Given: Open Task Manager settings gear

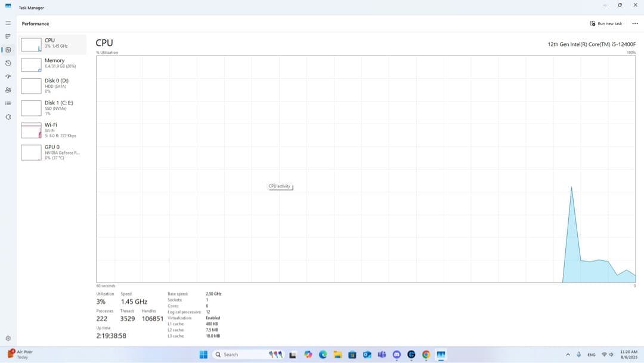Looking at the screenshot, I should [x=8, y=339].
